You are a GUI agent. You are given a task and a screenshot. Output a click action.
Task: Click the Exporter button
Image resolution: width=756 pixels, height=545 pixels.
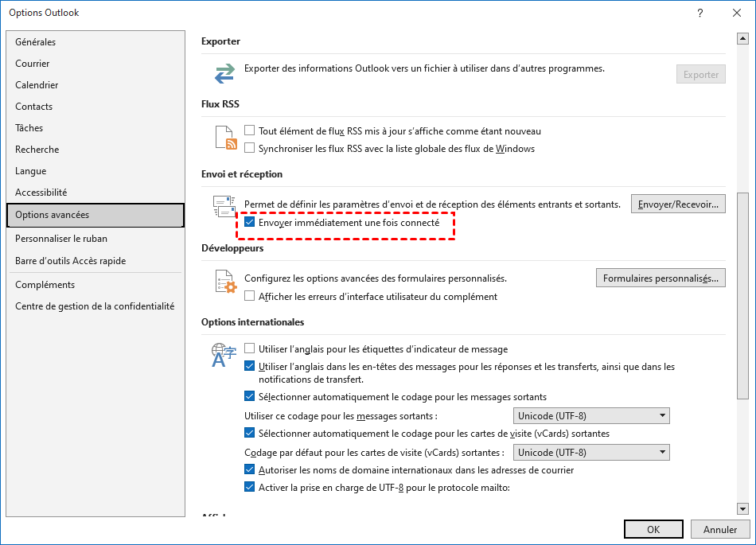pyautogui.click(x=700, y=74)
